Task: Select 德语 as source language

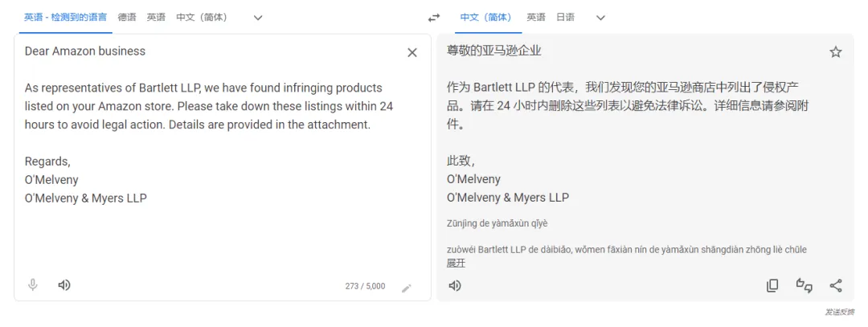Action: point(127,17)
